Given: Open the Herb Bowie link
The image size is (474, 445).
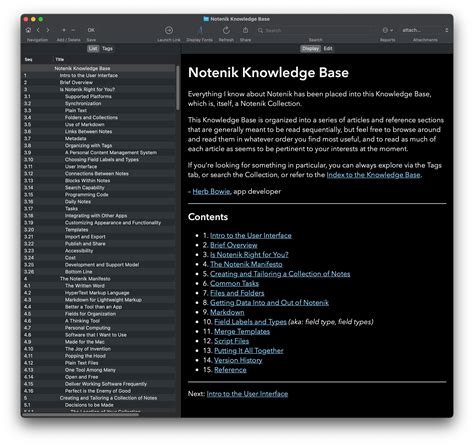Looking at the screenshot, I should (x=211, y=192).
